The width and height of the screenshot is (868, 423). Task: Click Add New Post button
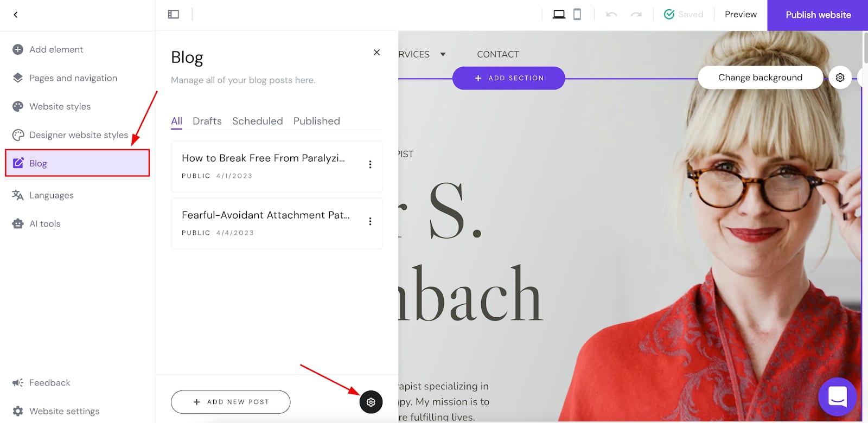coord(231,402)
